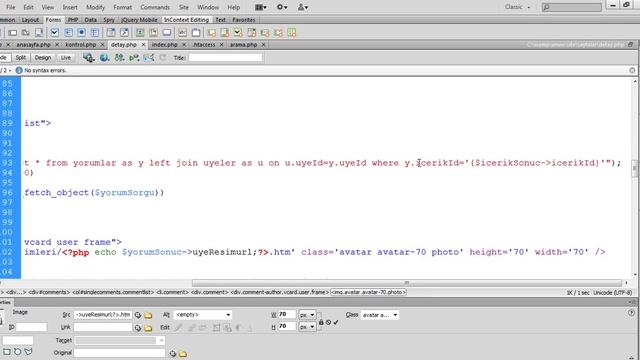Open the W3C validation icon in document toolbar
This screenshot has width=640, height=360.
tap(134, 58)
